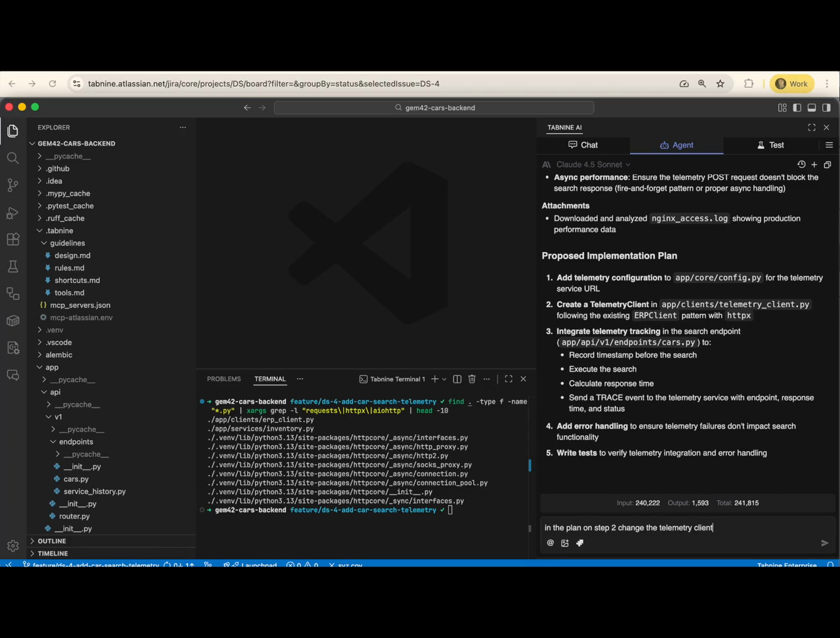Kill the terminal with trash icon
Screen dimensions: 840x638
pos(472,379)
